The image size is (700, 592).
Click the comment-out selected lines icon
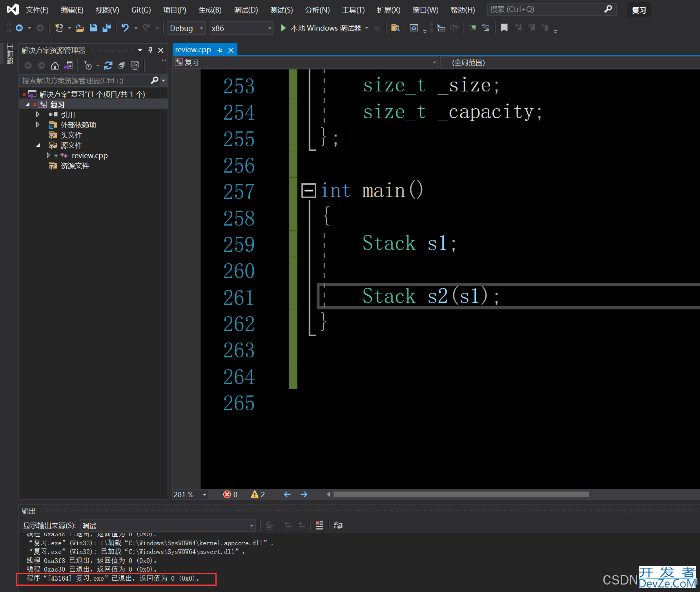pyautogui.click(x=473, y=28)
